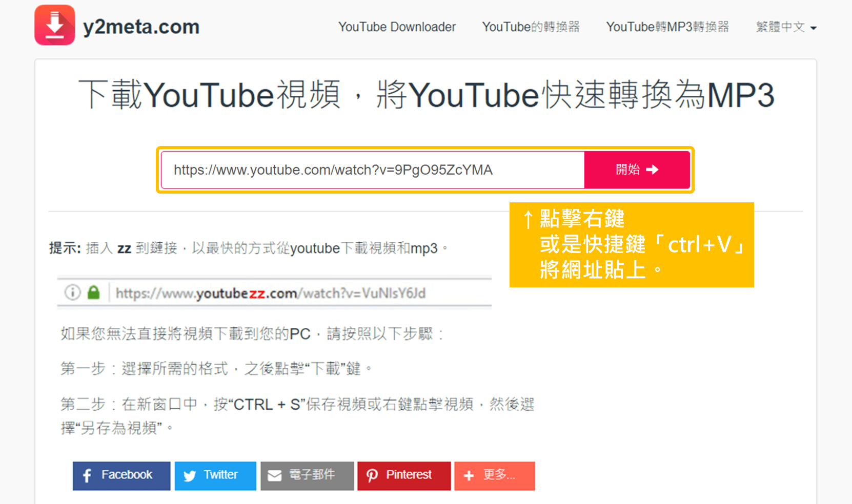Click the green padlock icon in example URL

point(93,292)
